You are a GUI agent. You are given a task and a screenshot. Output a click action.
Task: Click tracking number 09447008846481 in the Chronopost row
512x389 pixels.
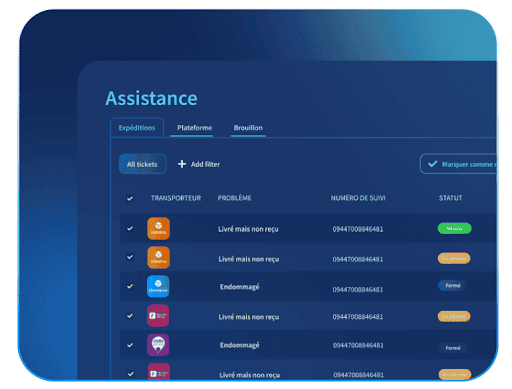[358, 289]
